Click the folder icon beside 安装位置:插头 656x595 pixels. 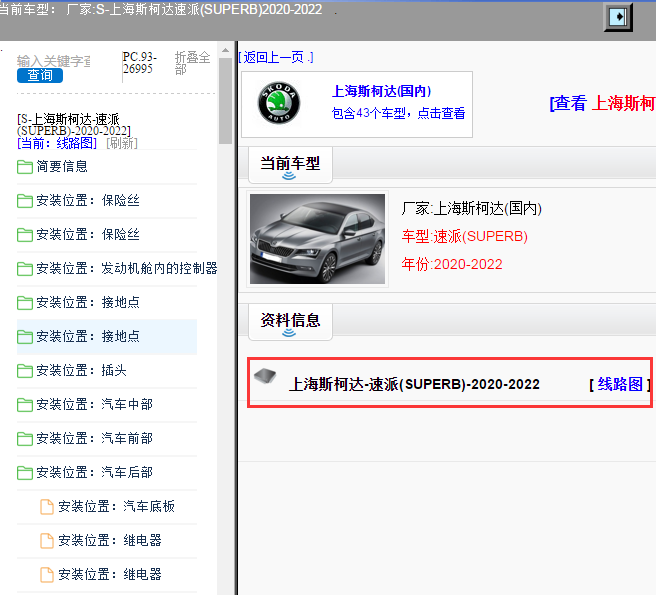(x=25, y=371)
